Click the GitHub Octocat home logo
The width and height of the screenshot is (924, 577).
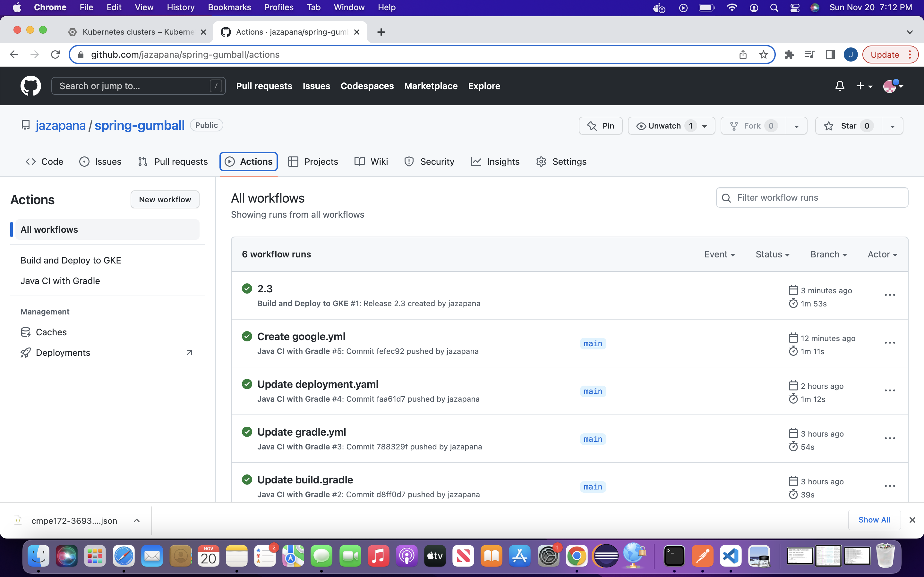30,86
